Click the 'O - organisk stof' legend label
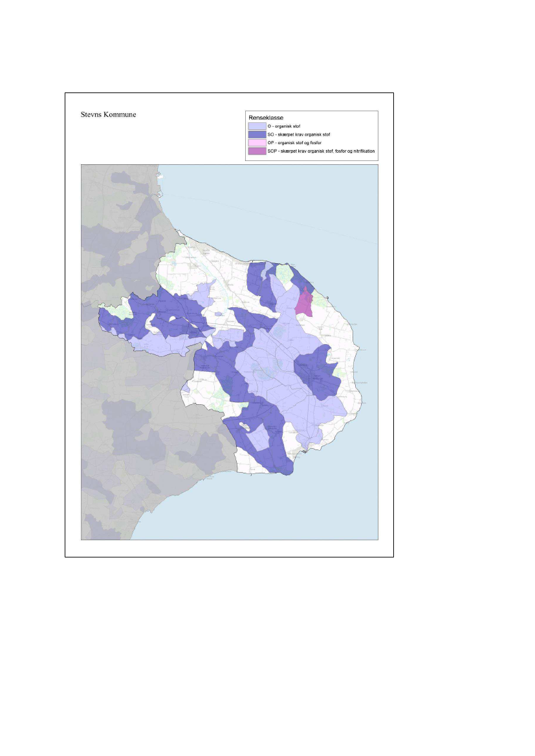This screenshot has height=756, width=535. (284, 126)
